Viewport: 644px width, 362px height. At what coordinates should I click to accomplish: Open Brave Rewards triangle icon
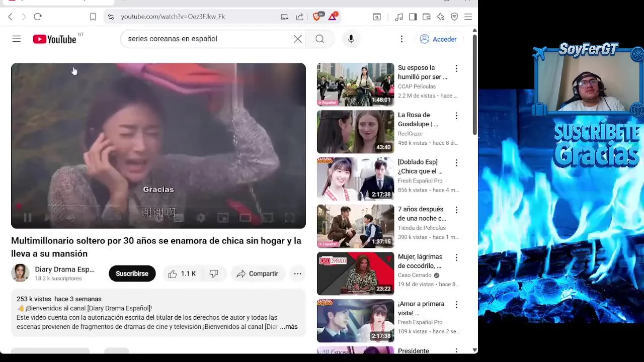pyautogui.click(x=333, y=17)
